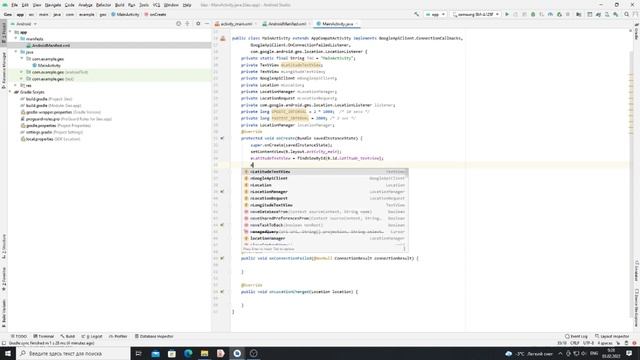The height and width of the screenshot is (360, 640).
Task: Click the Windows taskbar search box
Action: (x=73, y=353)
